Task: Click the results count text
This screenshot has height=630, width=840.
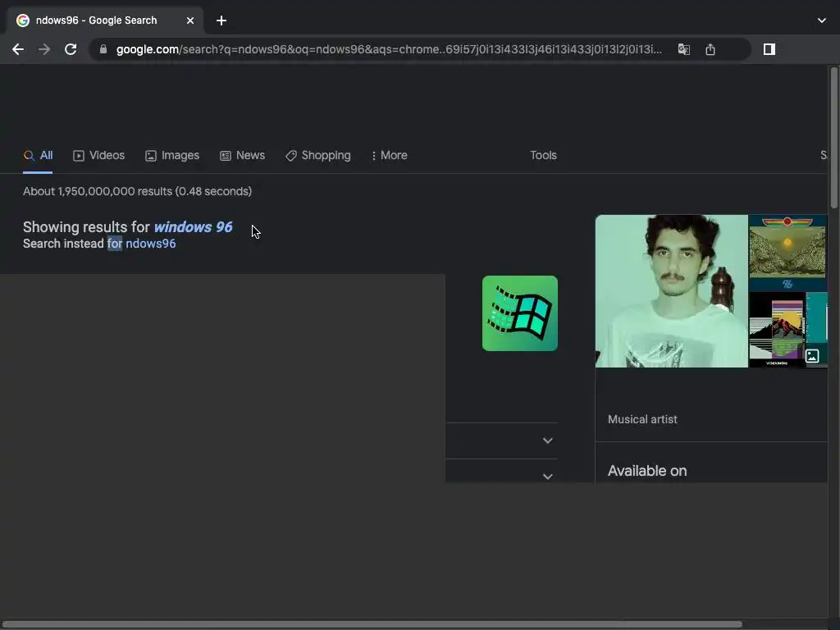Action: coord(137,191)
